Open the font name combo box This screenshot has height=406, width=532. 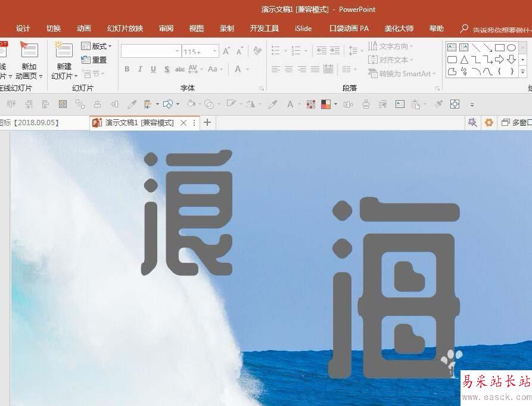[151, 51]
